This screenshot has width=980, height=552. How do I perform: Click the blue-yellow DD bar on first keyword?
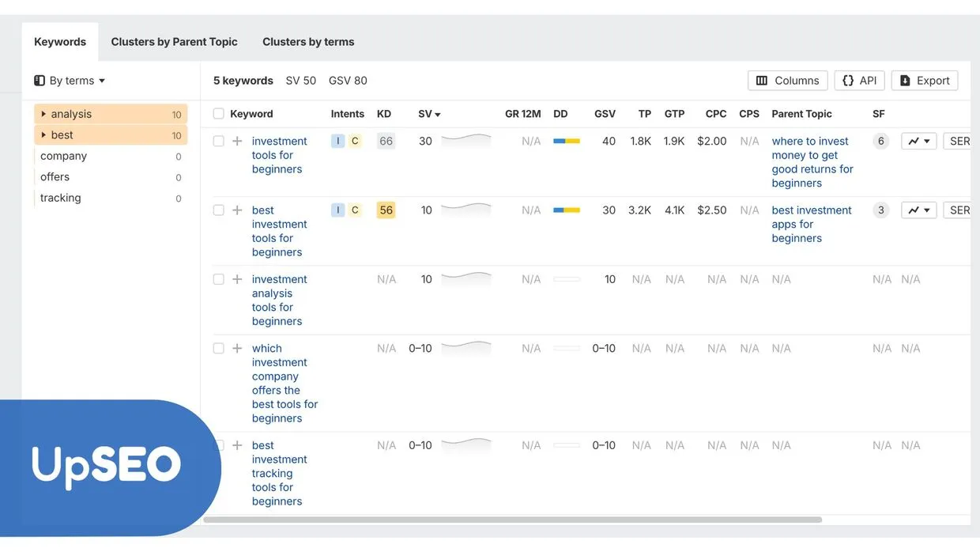[x=566, y=141]
